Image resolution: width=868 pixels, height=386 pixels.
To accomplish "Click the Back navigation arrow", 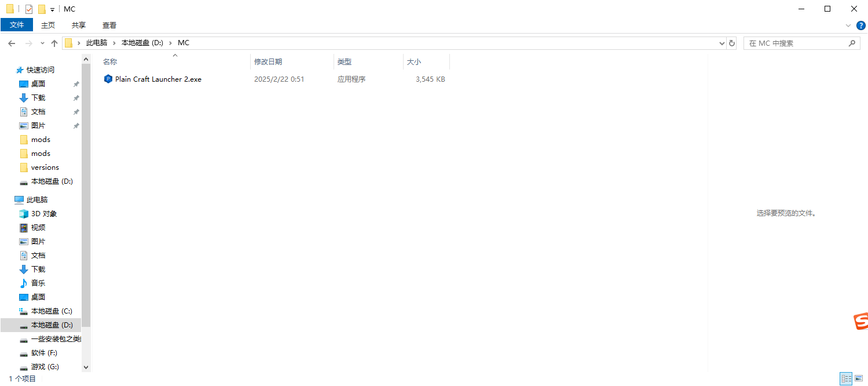I will point(12,43).
